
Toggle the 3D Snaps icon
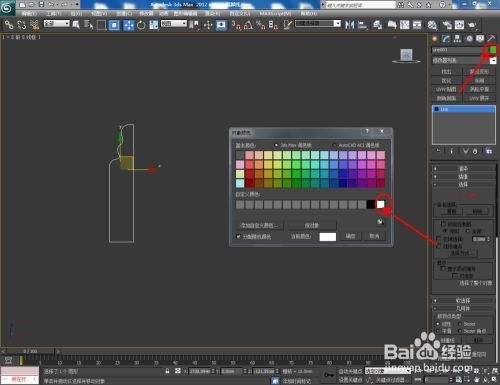(x=236, y=25)
